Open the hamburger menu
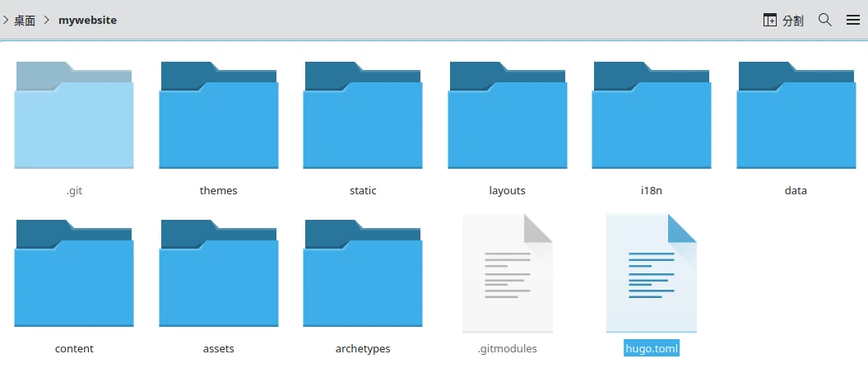The width and height of the screenshot is (868, 382). coord(853,20)
